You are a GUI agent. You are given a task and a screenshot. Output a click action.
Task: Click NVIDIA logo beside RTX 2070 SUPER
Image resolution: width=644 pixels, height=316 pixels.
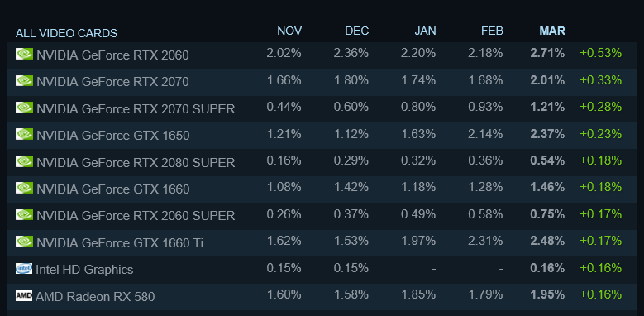coord(24,108)
